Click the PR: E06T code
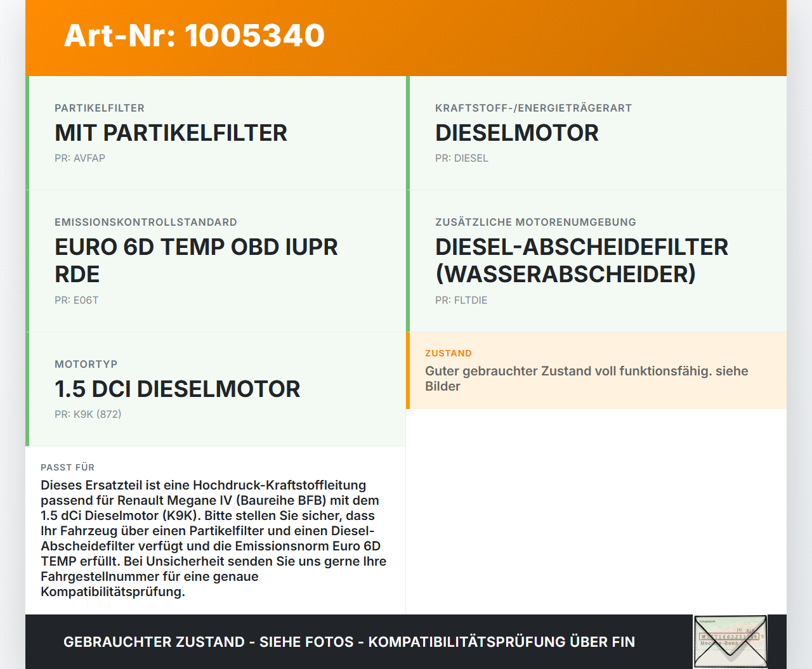Image resolution: width=812 pixels, height=669 pixels. click(77, 300)
